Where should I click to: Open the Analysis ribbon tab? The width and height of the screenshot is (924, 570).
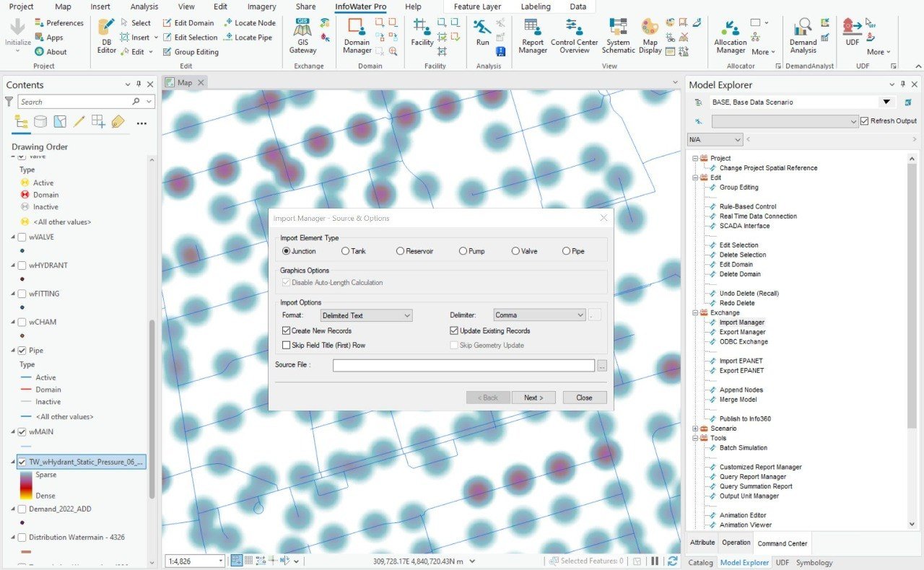tap(144, 6)
